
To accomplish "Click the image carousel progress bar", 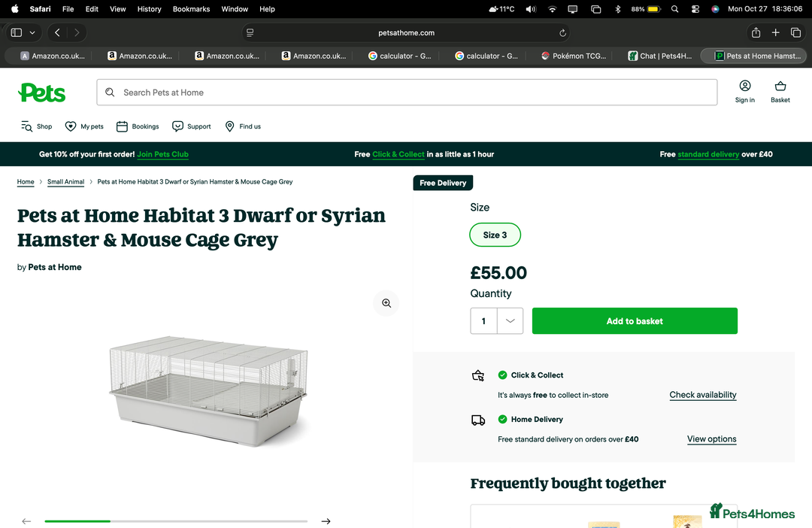I will click(176, 520).
